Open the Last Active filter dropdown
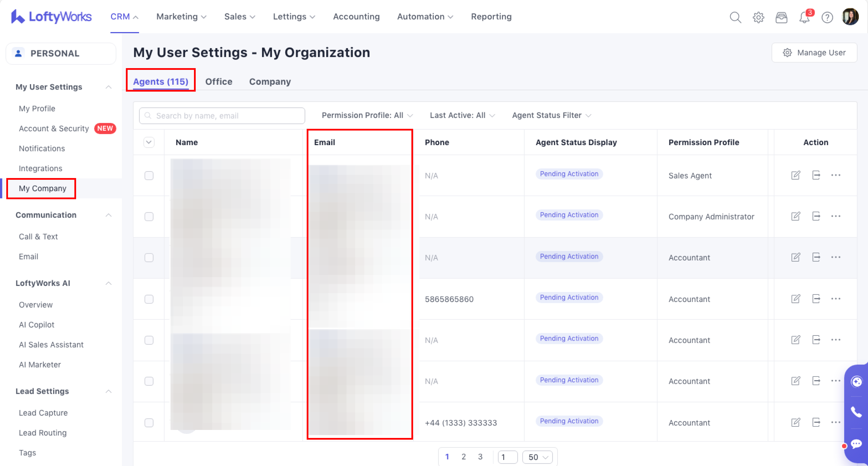The height and width of the screenshot is (466, 868). [462, 115]
